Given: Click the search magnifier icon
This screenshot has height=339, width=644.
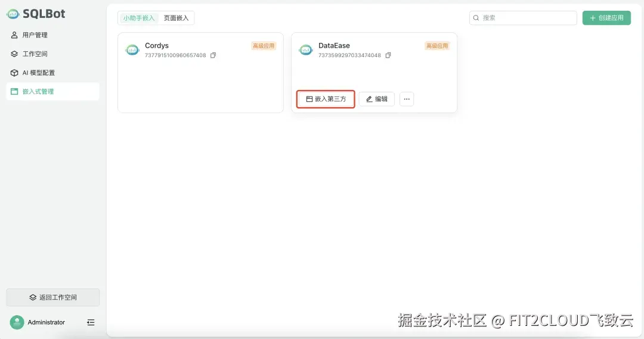Looking at the screenshot, I should [x=476, y=18].
